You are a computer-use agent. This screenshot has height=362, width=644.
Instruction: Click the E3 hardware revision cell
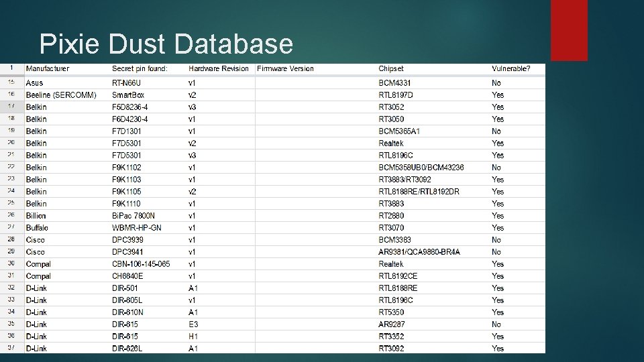(193, 324)
